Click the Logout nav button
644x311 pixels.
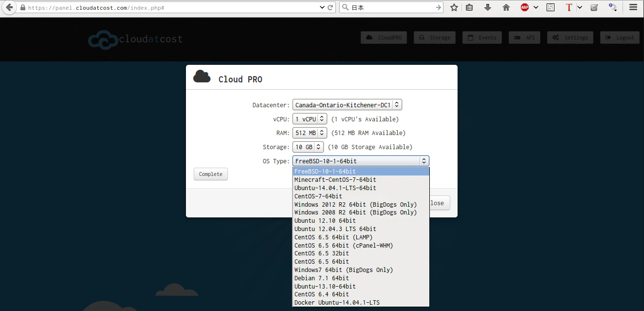click(620, 38)
